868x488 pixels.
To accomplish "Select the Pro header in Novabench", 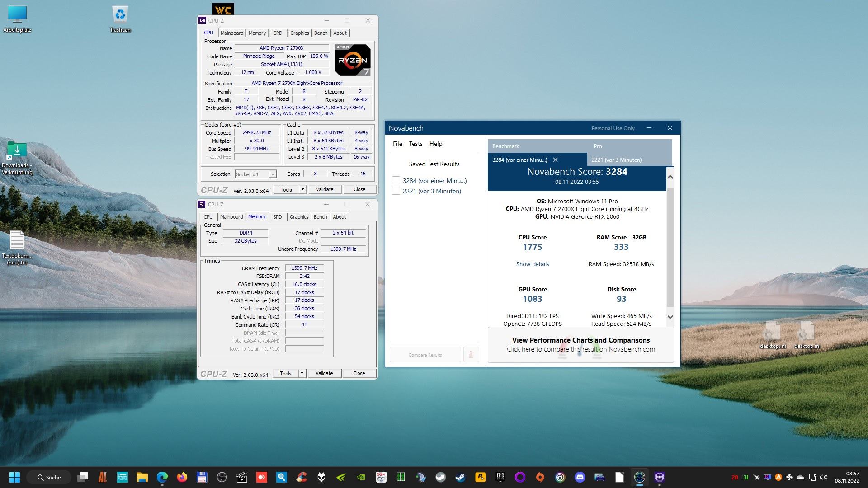I will (598, 146).
